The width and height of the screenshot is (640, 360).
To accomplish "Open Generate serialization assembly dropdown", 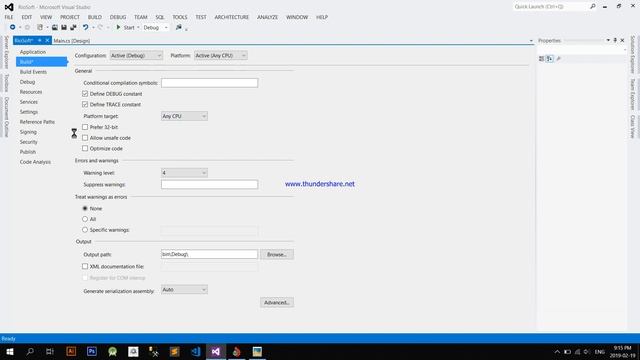I will [184, 290].
